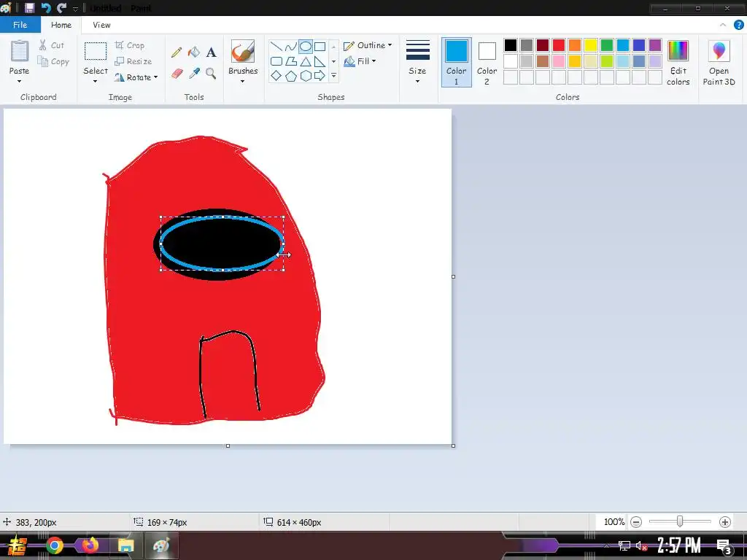Zoom in with the plus button
This screenshot has width=747, height=560.
724,522
